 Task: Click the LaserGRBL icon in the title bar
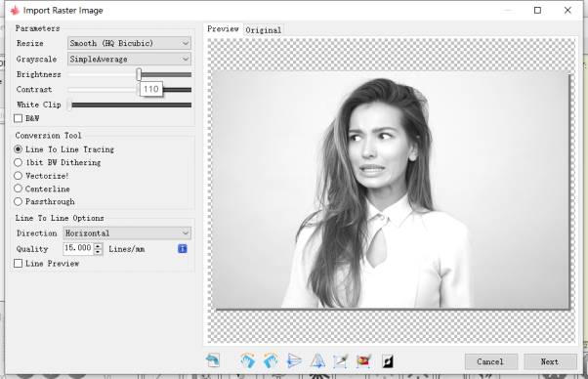(x=15, y=10)
